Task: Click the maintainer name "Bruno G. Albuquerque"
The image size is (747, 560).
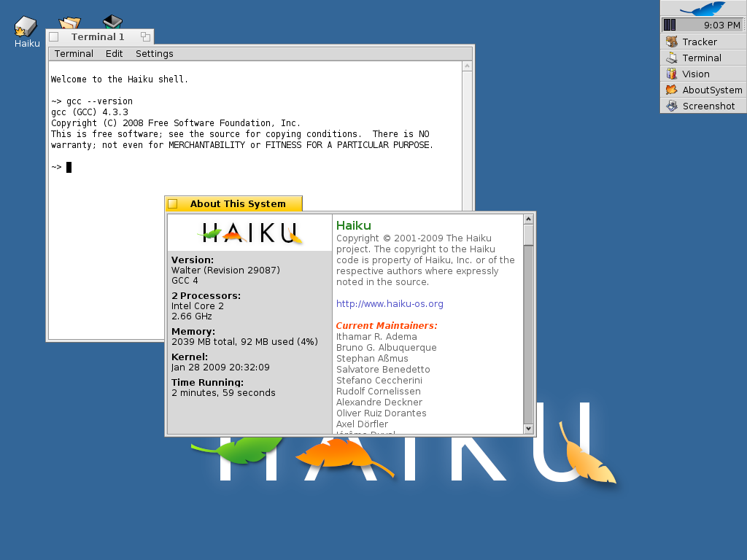Action: [x=387, y=348]
